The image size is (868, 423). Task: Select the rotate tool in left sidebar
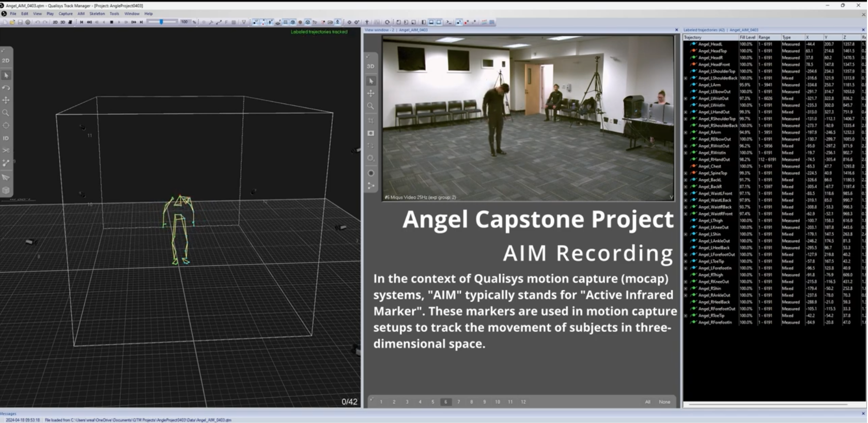(x=6, y=88)
